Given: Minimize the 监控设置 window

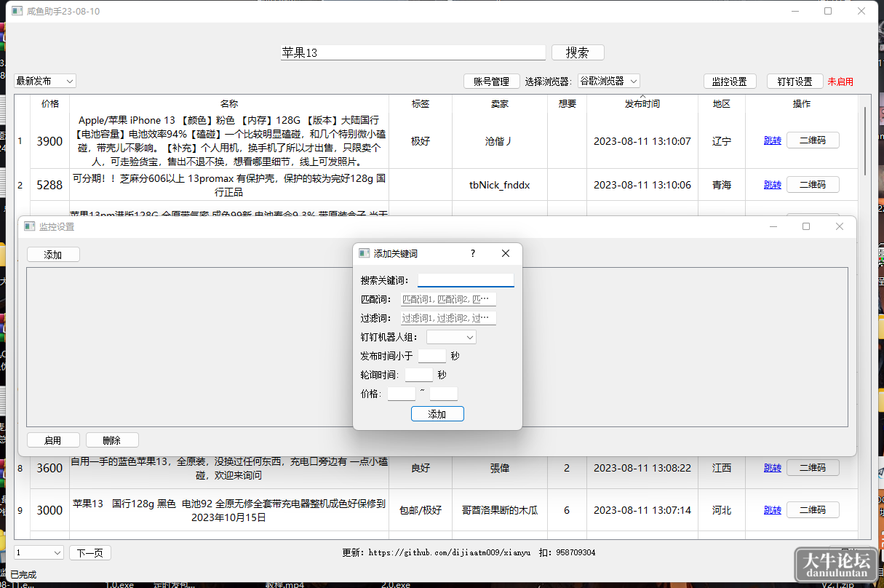Looking at the screenshot, I should coord(773,226).
